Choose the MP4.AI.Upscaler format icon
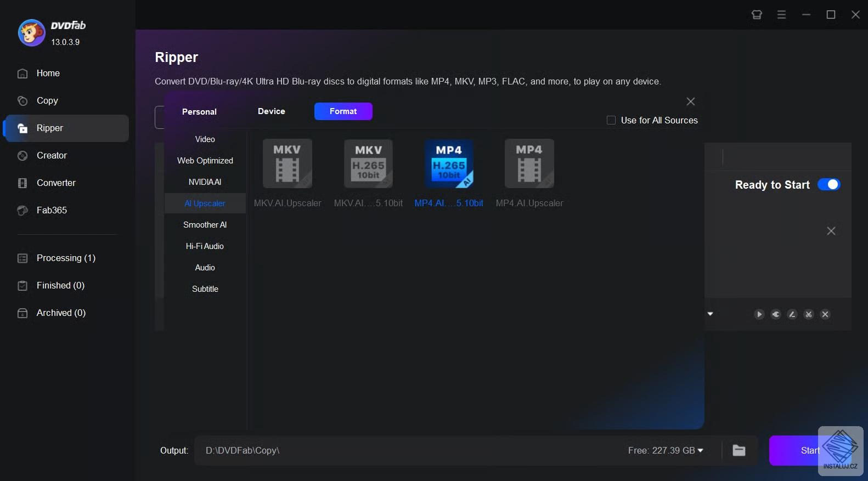 pyautogui.click(x=529, y=163)
